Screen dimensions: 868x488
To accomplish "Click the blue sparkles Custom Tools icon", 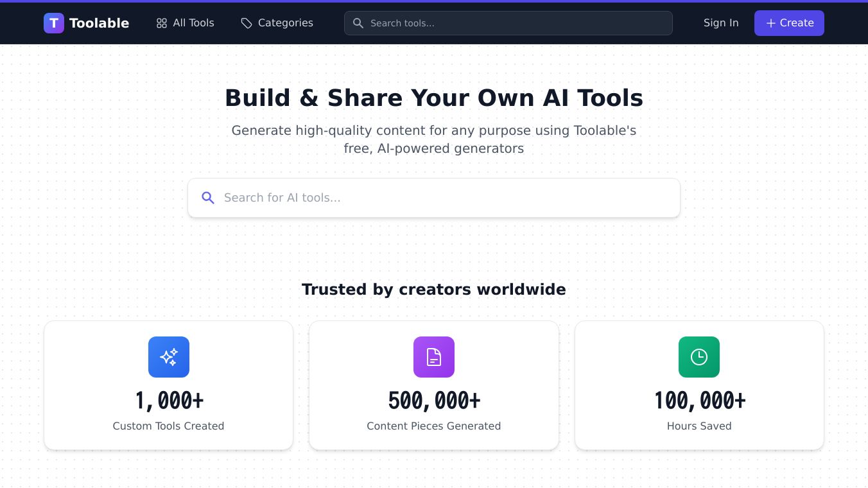I will pos(169,357).
